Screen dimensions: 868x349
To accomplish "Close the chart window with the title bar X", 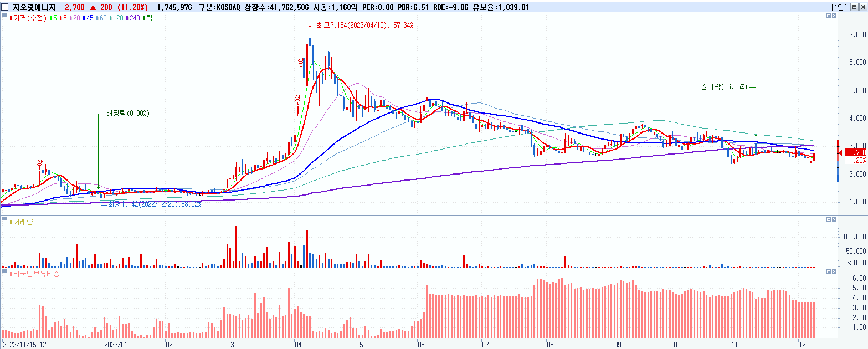I will 862,7.
